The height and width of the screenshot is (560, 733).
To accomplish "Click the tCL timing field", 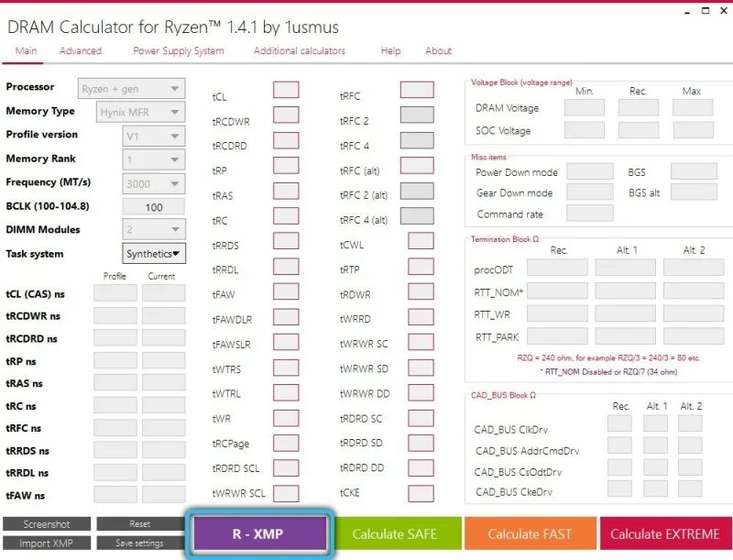I will tap(286, 90).
